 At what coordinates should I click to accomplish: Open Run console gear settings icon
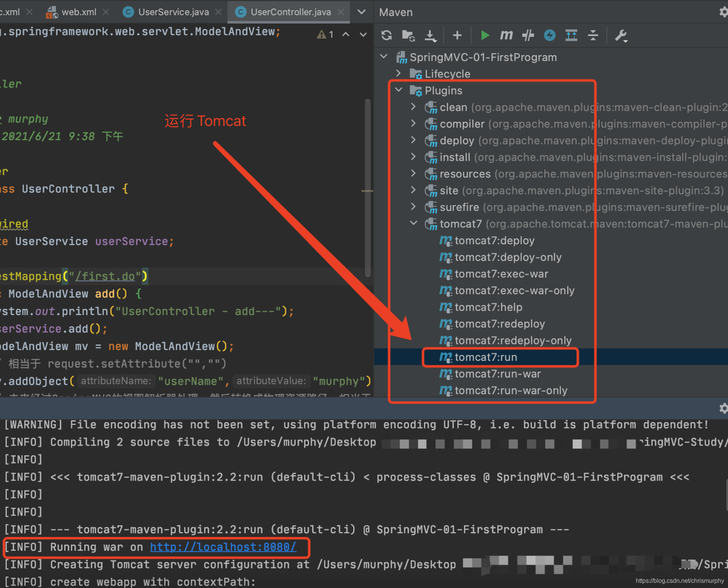(x=723, y=409)
